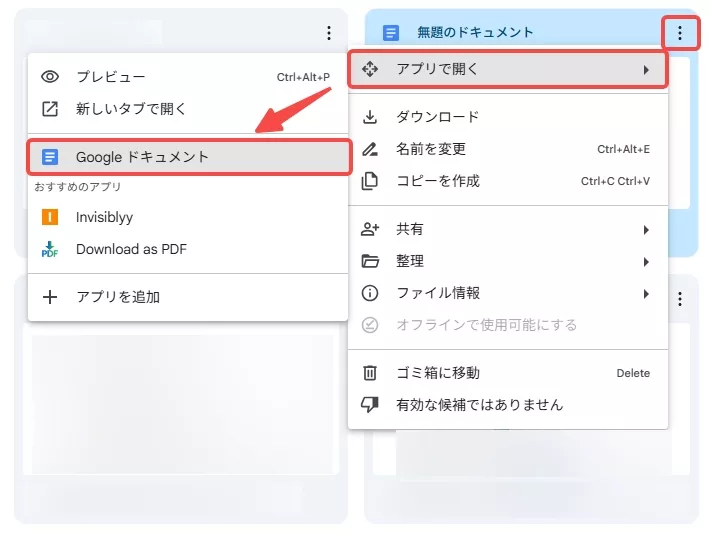Open the three-dot menu on the bottom-right card
Viewport: 709px width, 535px height.
tap(680, 299)
